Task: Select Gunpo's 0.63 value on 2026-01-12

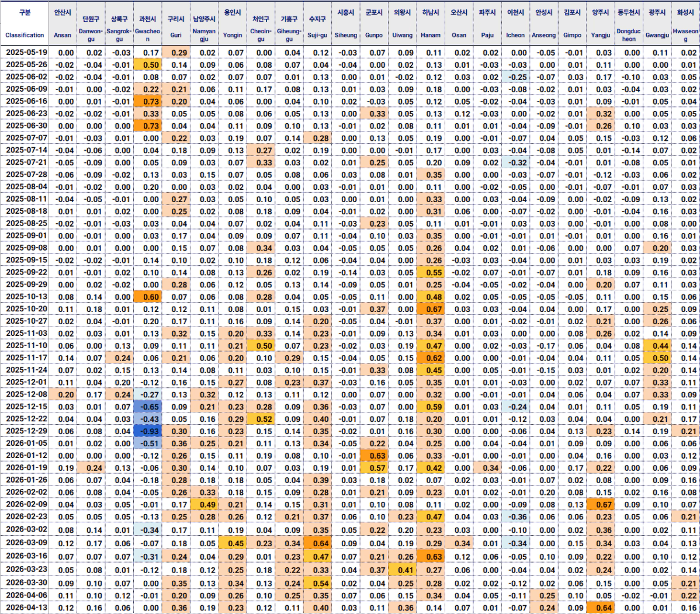Action: (374, 456)
